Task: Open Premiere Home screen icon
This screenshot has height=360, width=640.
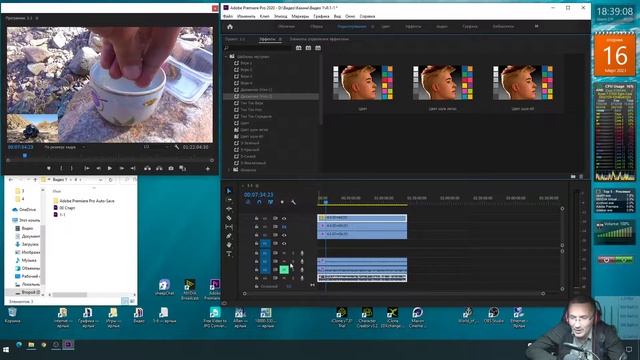Action: pos(230,27)
